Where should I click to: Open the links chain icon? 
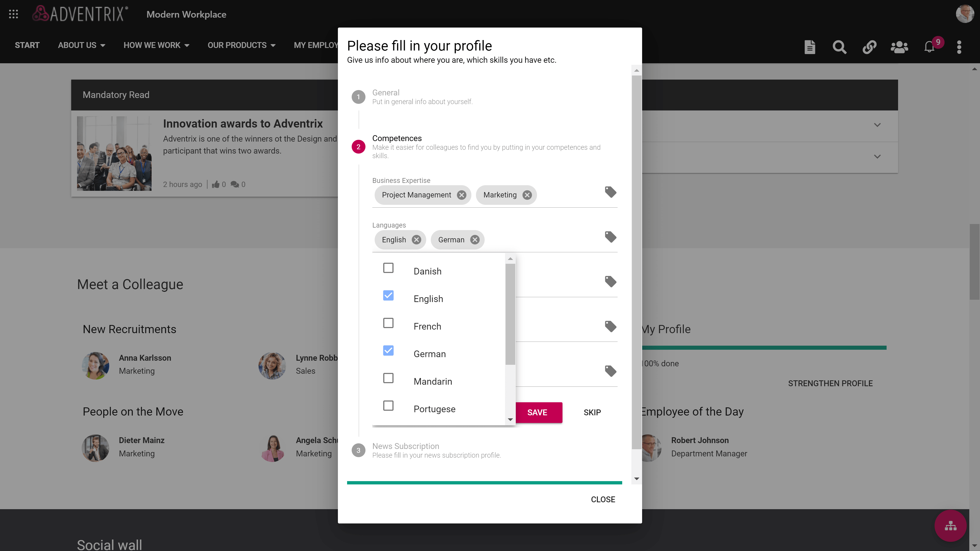869,47
